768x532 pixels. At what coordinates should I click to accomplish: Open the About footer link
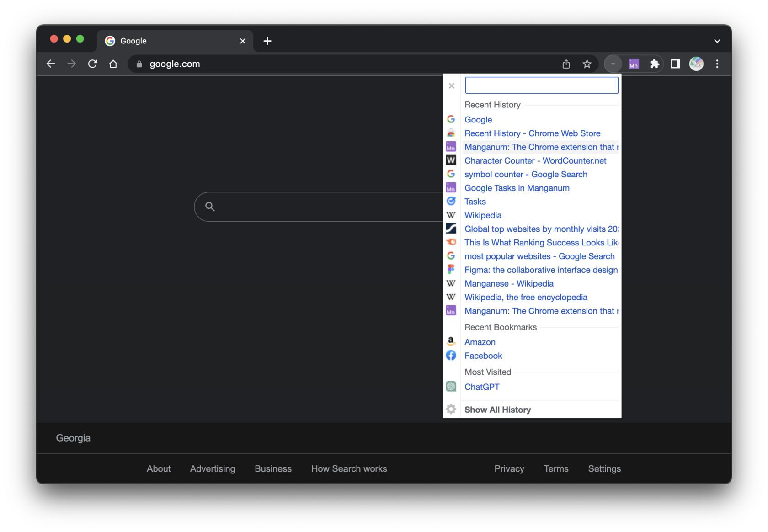[x=159, y=469]
